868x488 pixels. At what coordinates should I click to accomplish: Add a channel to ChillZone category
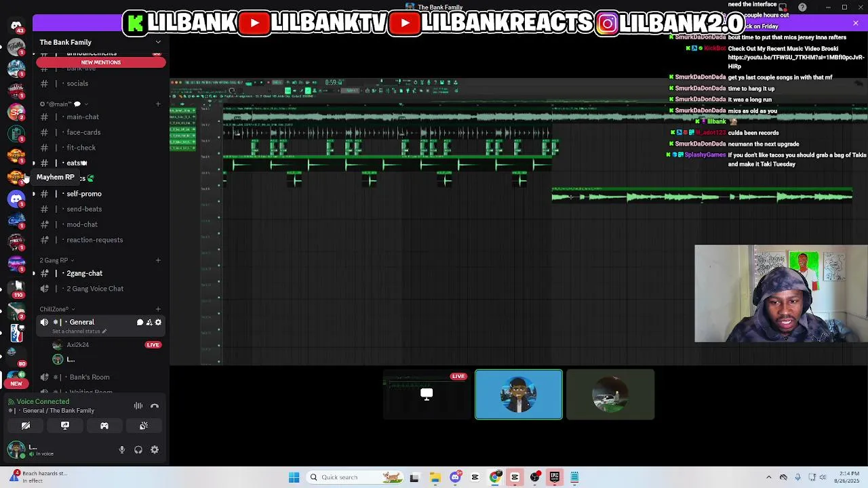tap(158, 309)
